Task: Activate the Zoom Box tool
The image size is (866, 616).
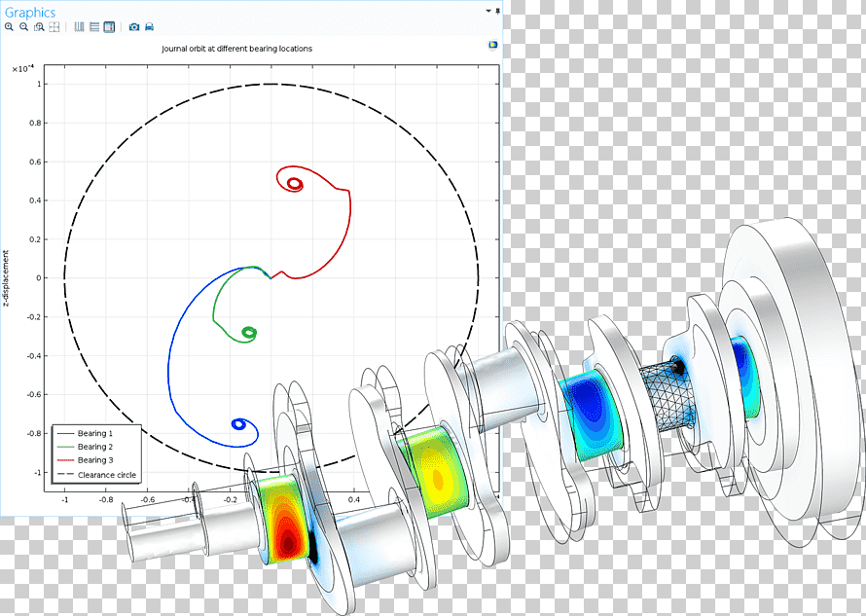Action: [39, 26]
